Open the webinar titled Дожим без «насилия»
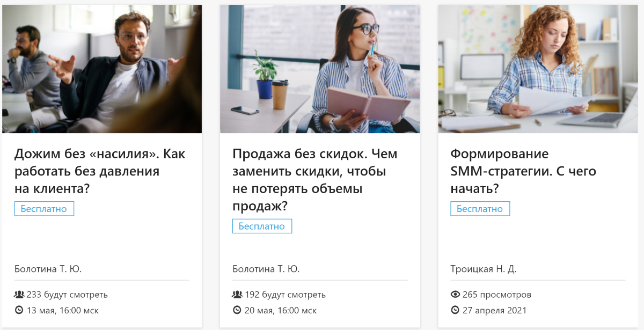This screenshot has width=644, height=330. 100,171
